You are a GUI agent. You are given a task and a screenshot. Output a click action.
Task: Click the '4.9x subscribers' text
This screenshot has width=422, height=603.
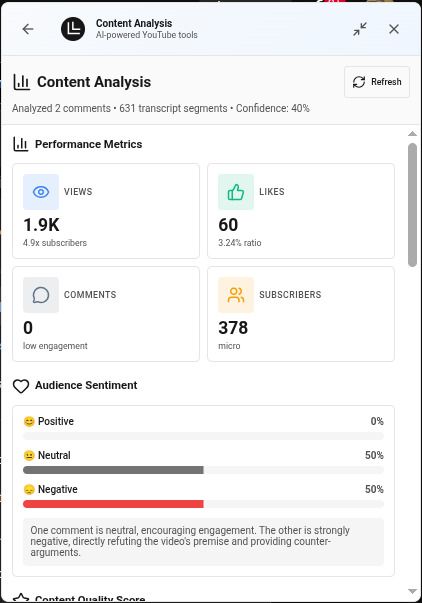[x=55, y=243]
